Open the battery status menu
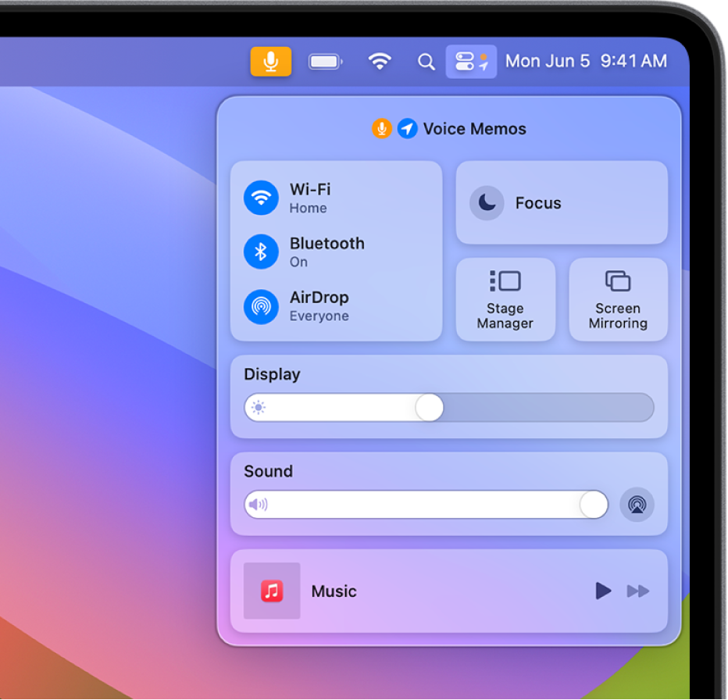 pos(326,61)
